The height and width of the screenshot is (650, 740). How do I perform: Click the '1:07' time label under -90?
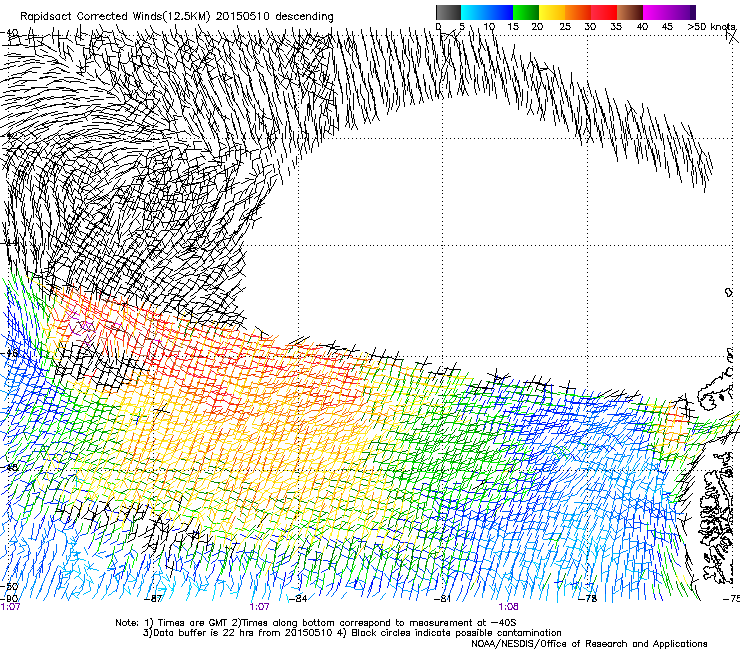click(x=10, y=607)
